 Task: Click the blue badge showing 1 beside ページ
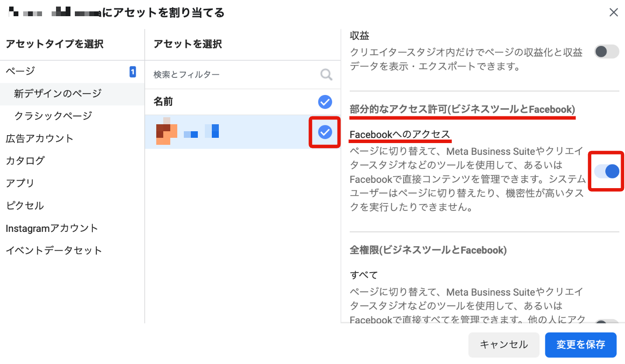[x=133, y=72]
